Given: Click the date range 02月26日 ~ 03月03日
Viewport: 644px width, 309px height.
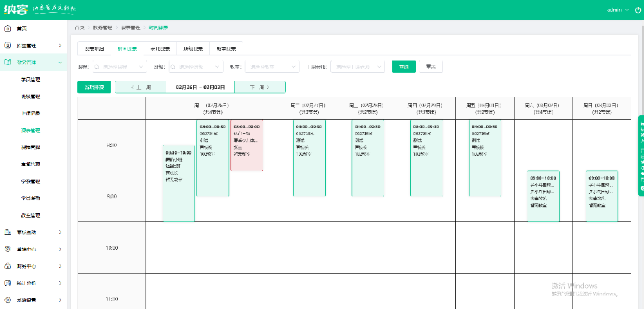Looking at the screenshot, I should click(200, 87).
